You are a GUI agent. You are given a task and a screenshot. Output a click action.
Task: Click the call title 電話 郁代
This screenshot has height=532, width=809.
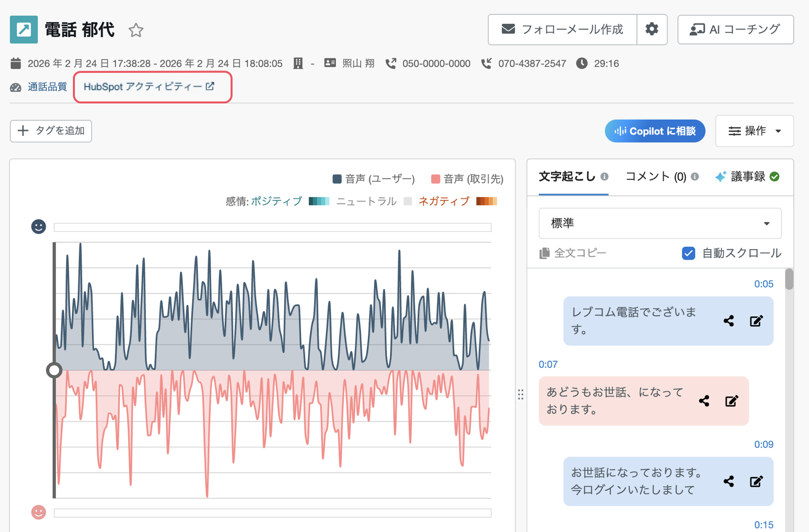point(80,30)
